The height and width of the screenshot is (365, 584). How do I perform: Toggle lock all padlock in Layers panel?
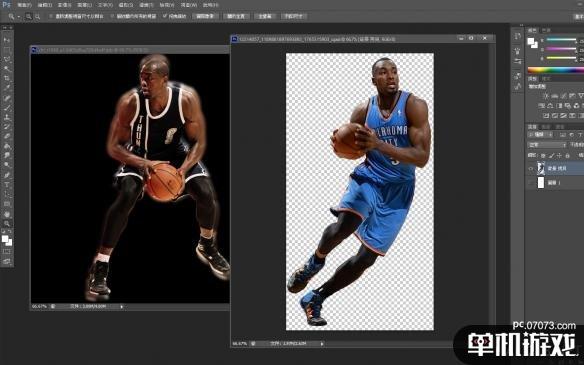pos(567,155)
